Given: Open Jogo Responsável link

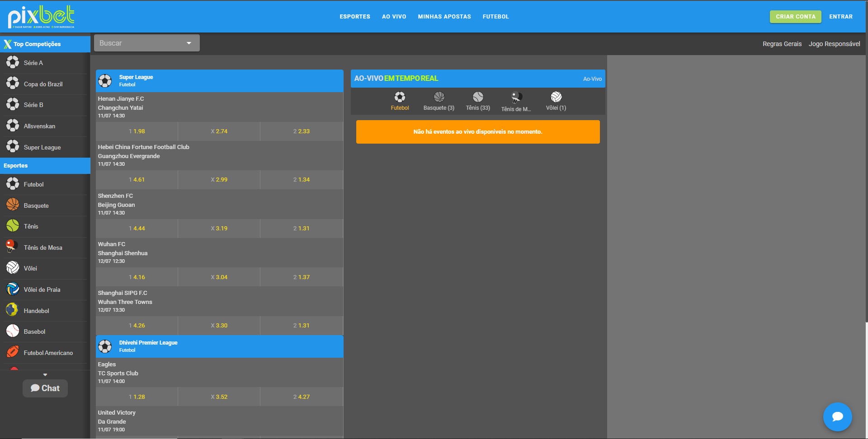Looking at the screenshot, I should (834, 44).
